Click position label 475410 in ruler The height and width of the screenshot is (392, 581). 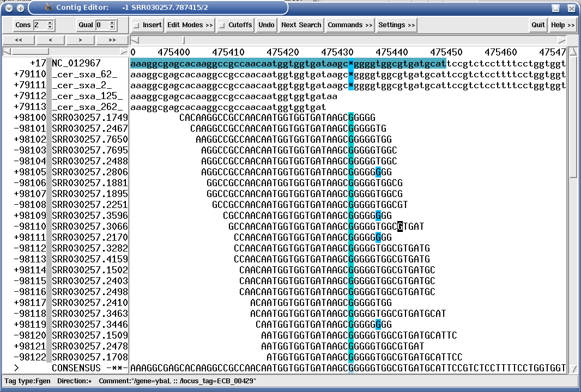228,52
